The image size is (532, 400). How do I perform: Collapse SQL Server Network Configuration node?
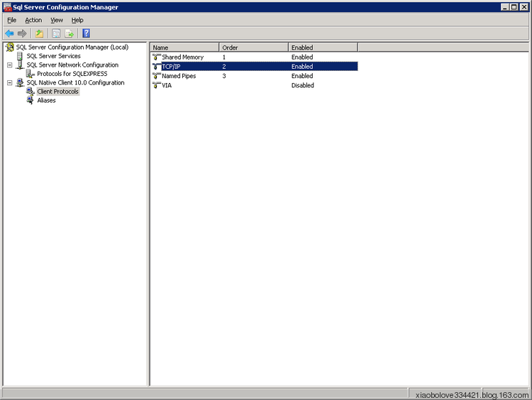tap(10, 65)
